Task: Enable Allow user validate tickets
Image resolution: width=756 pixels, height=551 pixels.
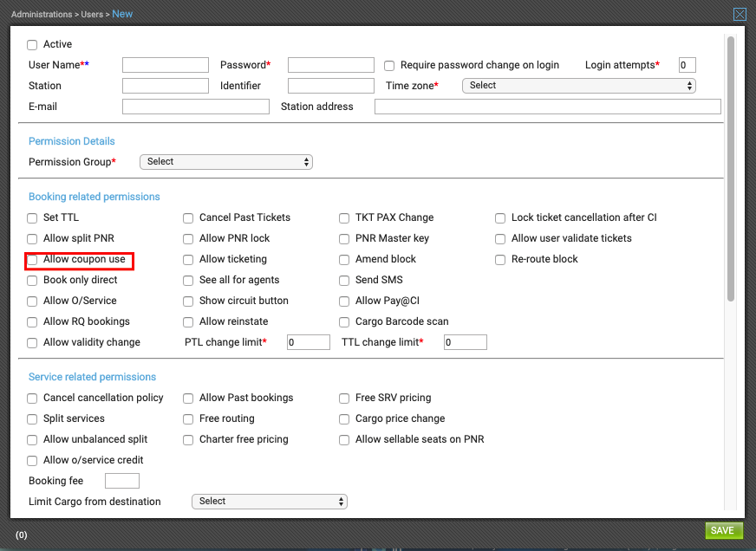Action: click(500, 239)
